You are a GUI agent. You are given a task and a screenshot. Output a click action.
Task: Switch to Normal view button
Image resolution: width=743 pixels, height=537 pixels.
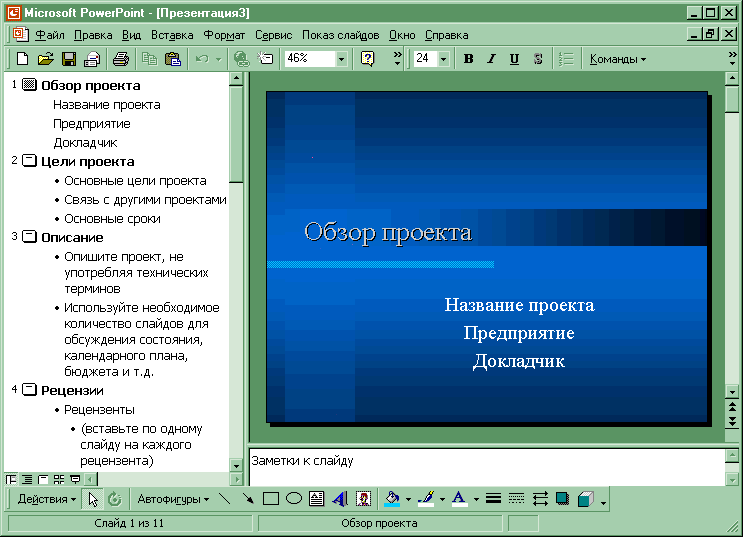[11, 479]
